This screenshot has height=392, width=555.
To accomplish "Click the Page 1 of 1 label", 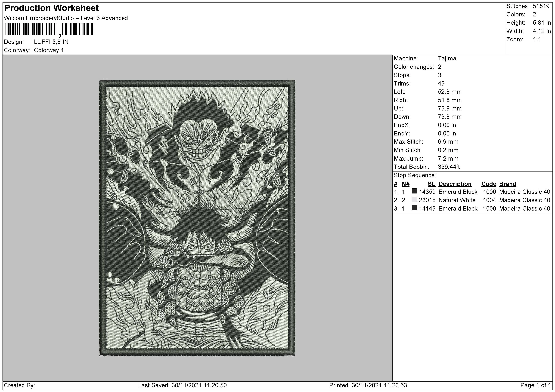I will 535,386.
